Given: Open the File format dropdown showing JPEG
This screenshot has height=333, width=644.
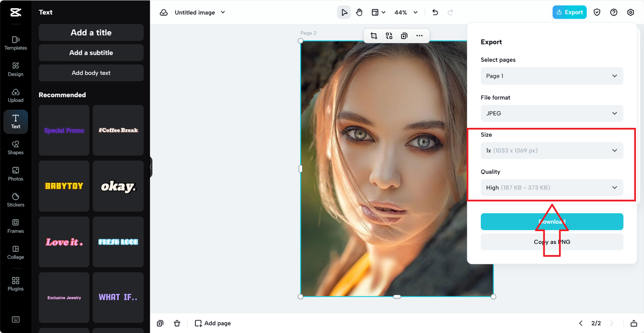Looking at the screenshot, I should pos(552,113).
